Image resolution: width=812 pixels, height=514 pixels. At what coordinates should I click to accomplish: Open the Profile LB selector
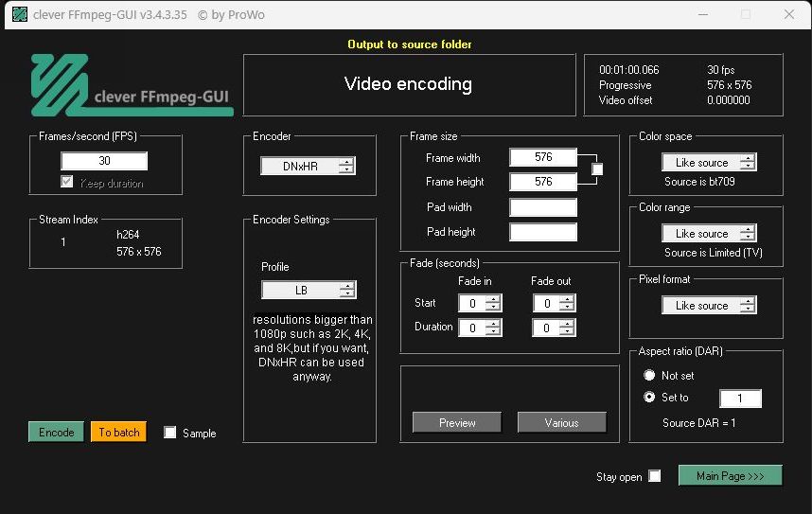click(309, 290)
